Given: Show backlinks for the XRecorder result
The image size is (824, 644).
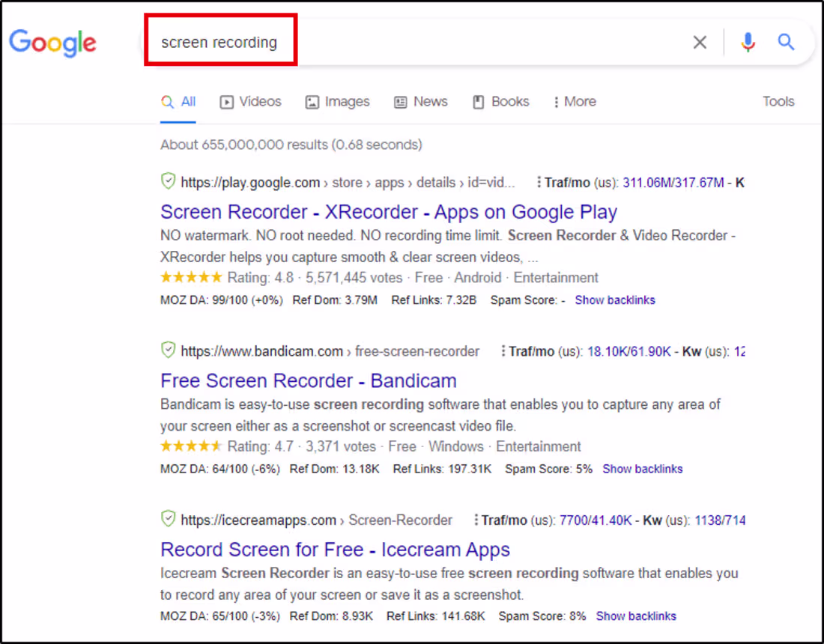Looking at the screenshot, I should click(614, 300).
